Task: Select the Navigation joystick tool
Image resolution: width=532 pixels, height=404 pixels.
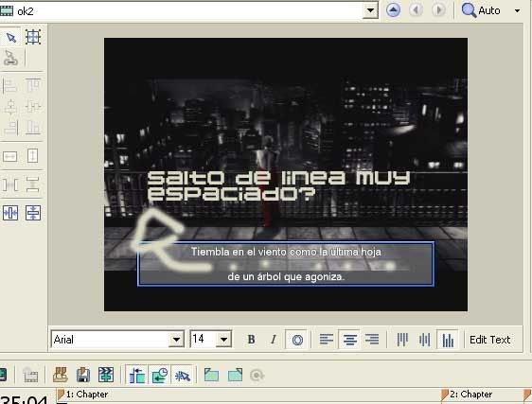Action: point(10,58)
